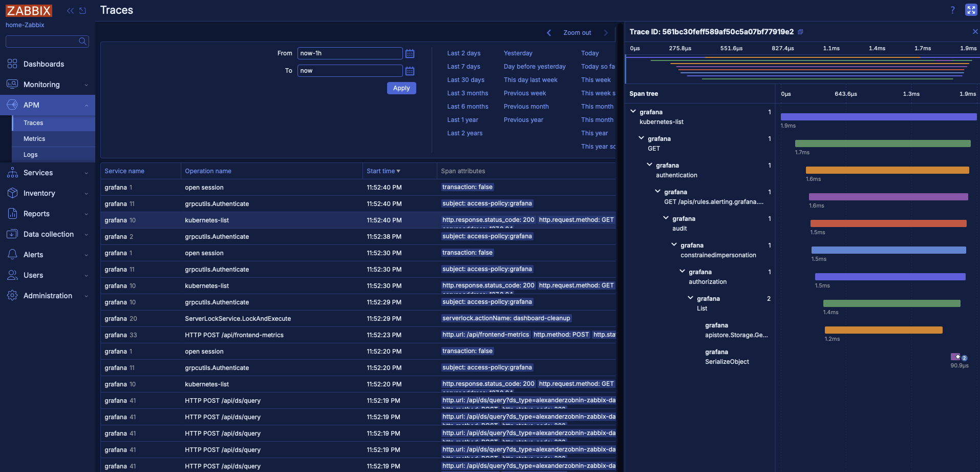Expand the Monitoring menu chevron

point(87,85)
